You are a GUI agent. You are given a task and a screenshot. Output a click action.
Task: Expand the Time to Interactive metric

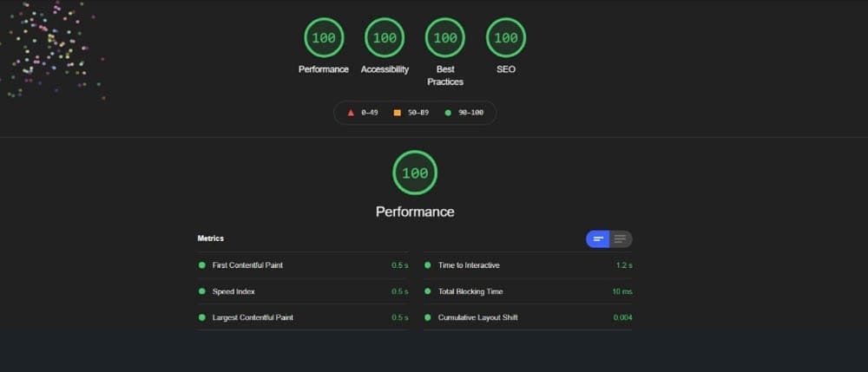pyautogui.click(x=469, y=265)
